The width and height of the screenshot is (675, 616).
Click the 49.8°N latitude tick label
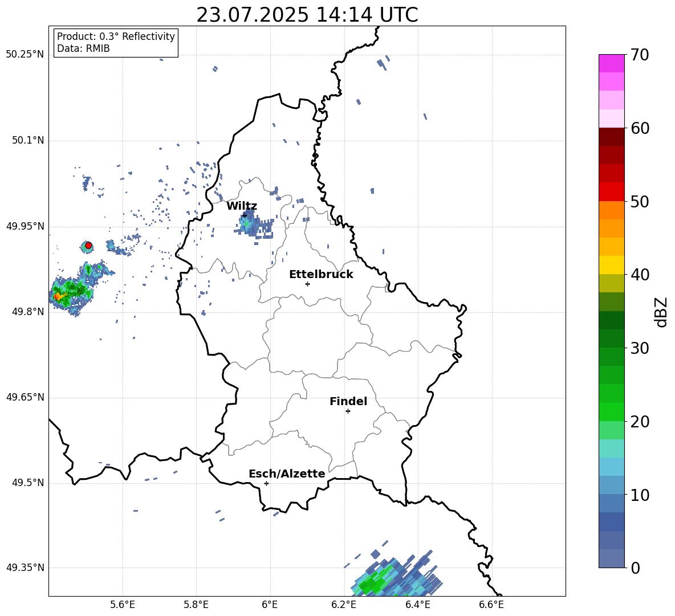point(28,312)
